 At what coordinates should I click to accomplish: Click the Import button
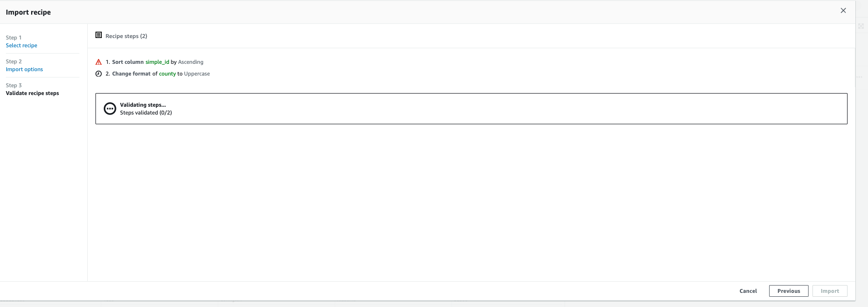pos(830,290)
